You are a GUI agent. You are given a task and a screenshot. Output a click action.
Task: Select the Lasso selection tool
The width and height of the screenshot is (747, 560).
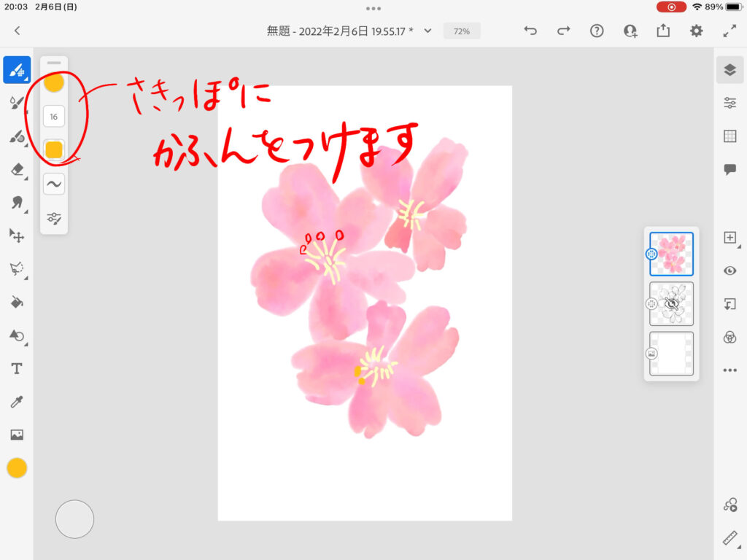(x=17, y=269)
